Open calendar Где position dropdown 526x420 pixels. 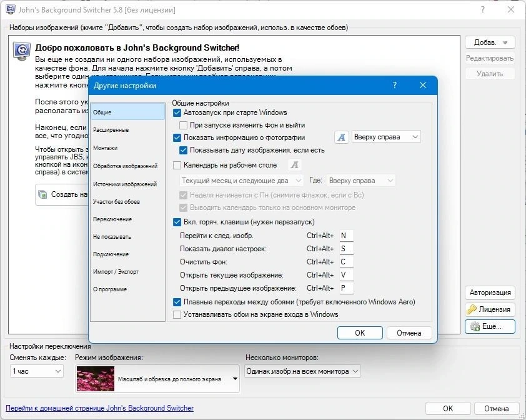coord(361,181)
